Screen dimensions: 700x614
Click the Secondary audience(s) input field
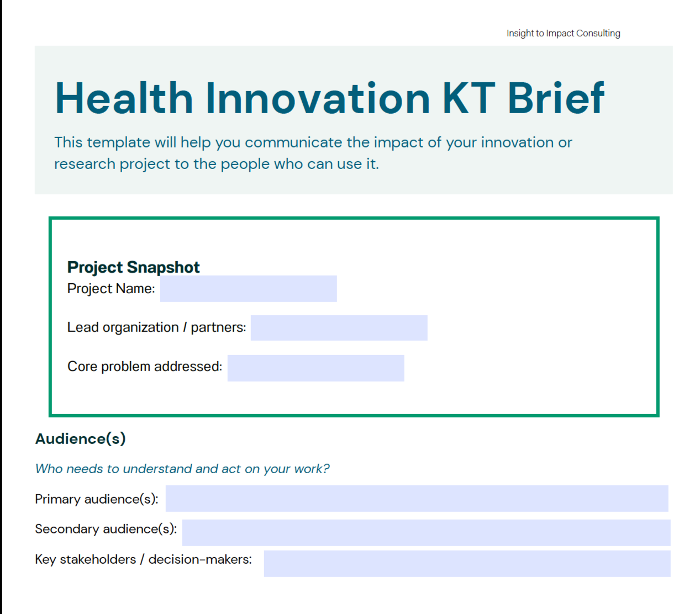(426, 533)
